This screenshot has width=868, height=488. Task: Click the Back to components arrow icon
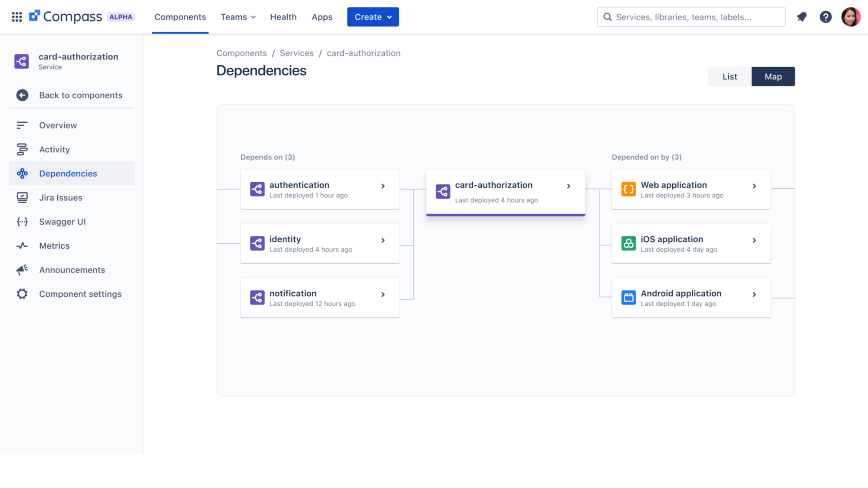(x=22, y=95)
